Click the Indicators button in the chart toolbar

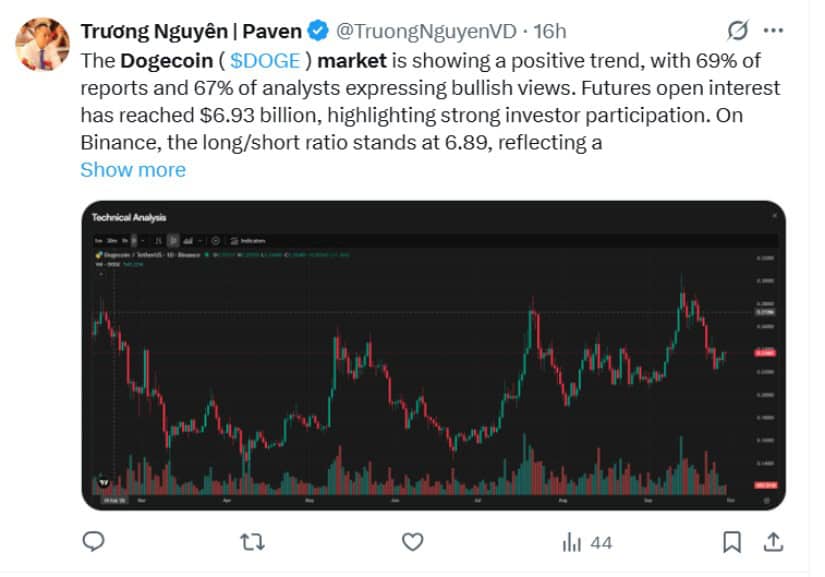click(246, 241)
